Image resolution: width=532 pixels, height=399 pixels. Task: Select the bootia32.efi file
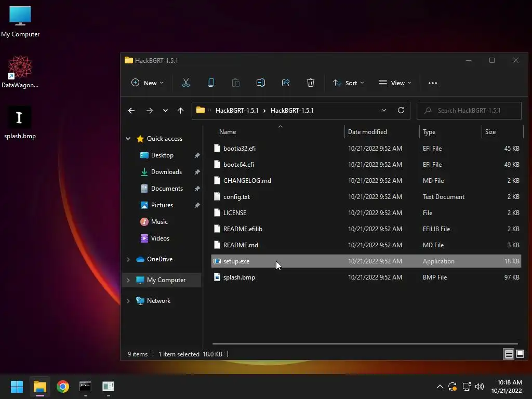[x=366, y=148]
